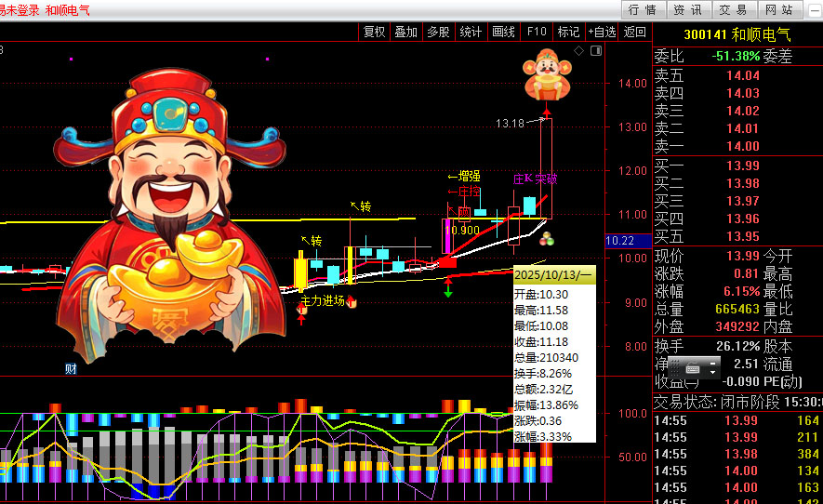The width and height of the screenshot is (823, 504).
Task: Open the 交易 tab
Action: [733, 10]
